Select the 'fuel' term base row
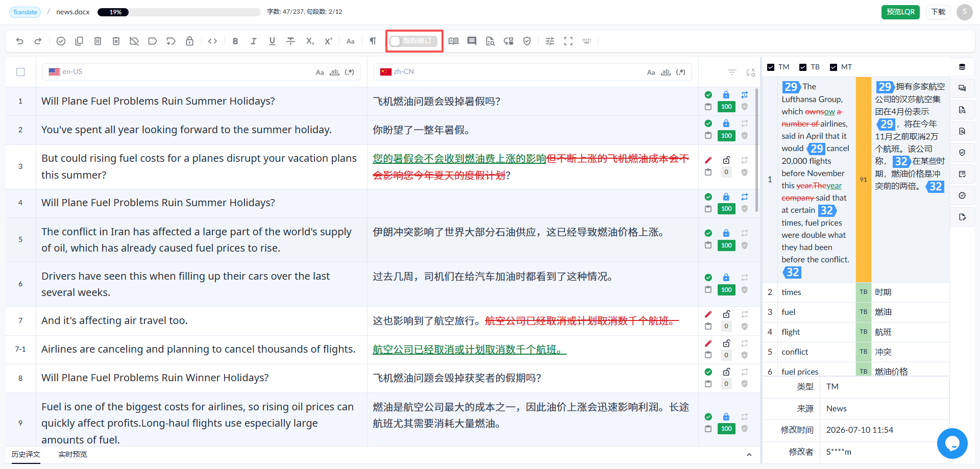Screen dimensions: 980x469 pos(856,312)
